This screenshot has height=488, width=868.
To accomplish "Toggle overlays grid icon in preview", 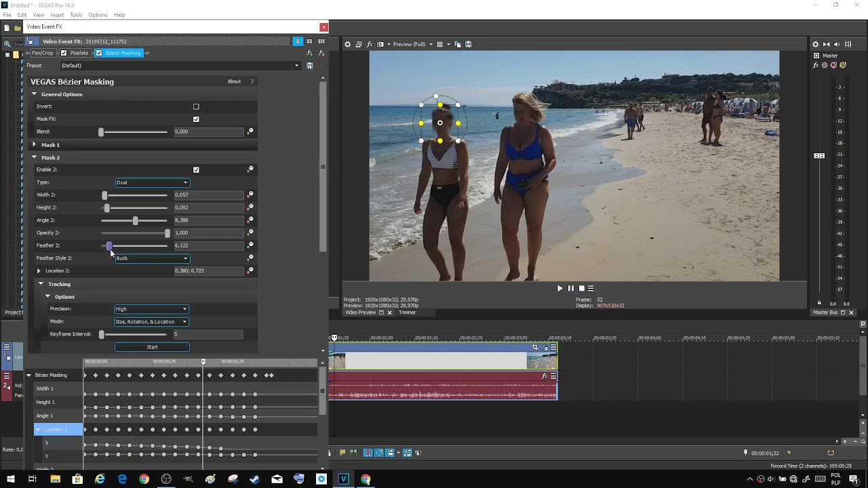I will point(439,44).
